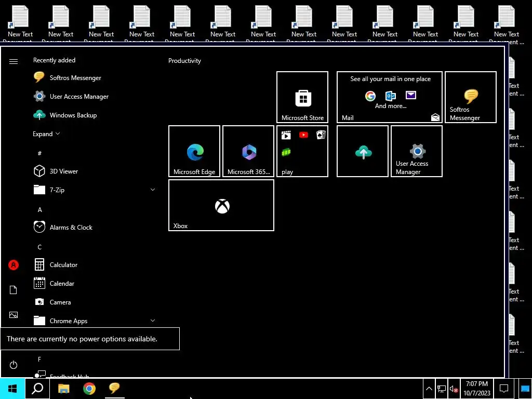Click the hamburger menu at Start top

pyautogui.click(x=13, y=61)
